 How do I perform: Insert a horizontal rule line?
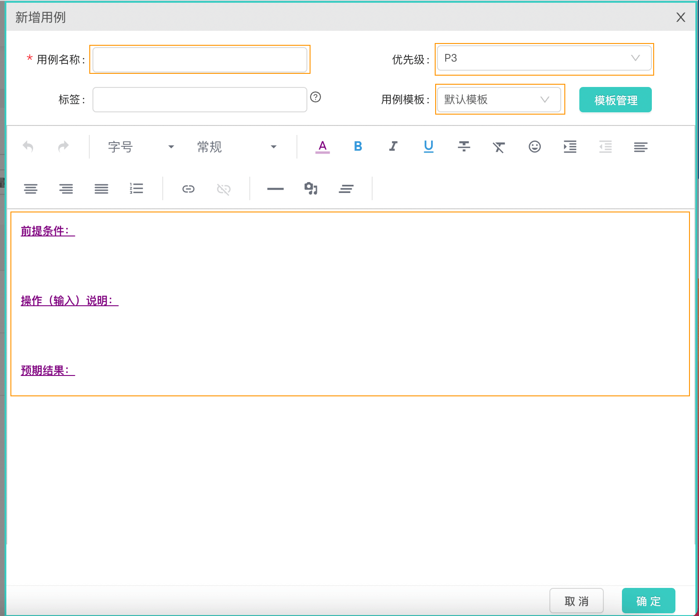pyautogui.click(x=276, y=189)
